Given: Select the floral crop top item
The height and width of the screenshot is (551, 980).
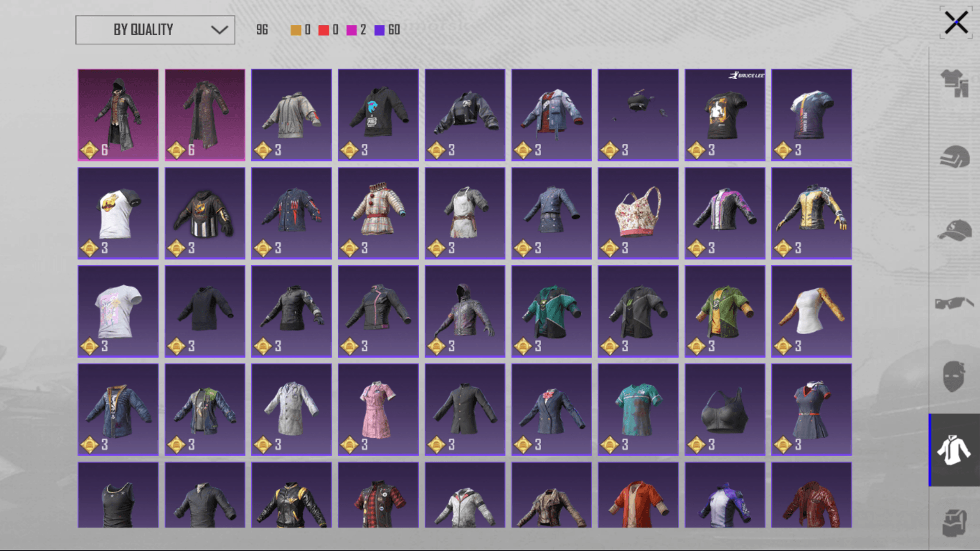Looking at the screenshot, I should 638,213.
